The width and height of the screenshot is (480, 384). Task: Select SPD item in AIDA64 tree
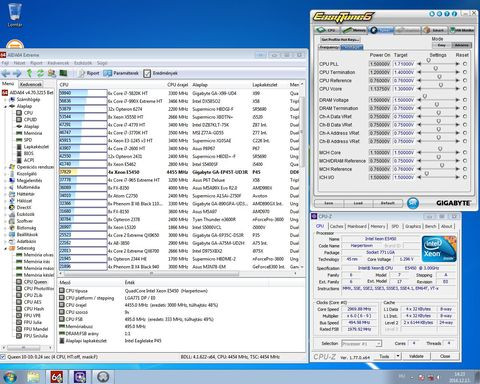point(24,140)
